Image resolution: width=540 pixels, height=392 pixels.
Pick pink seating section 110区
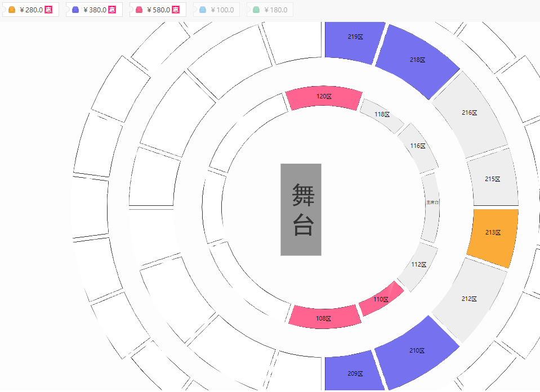coord(381,299)
